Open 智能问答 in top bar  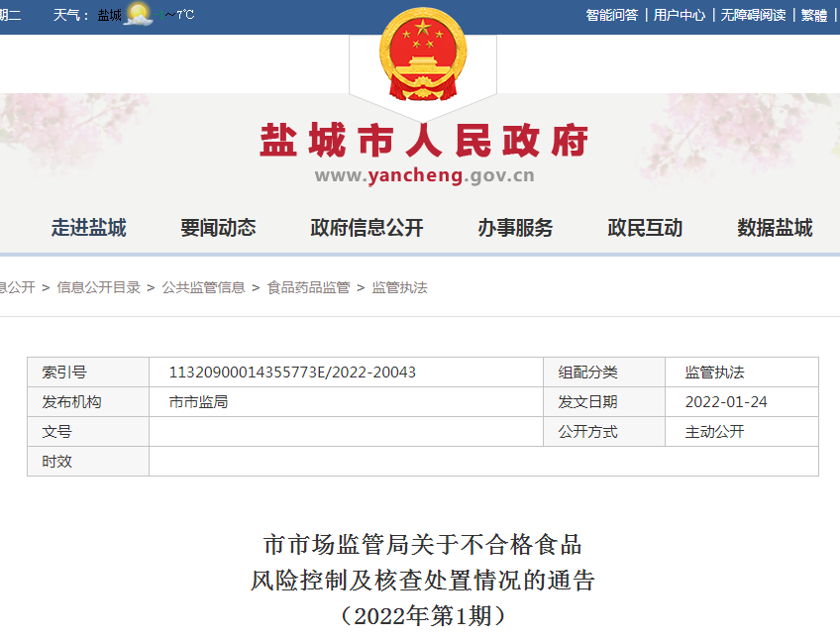[611, 15]
